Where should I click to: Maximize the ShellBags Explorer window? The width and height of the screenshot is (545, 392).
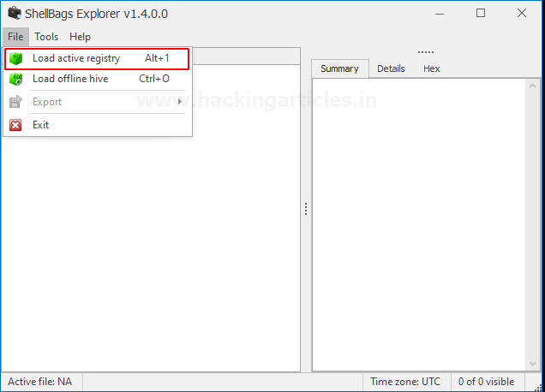click(481, 13)
